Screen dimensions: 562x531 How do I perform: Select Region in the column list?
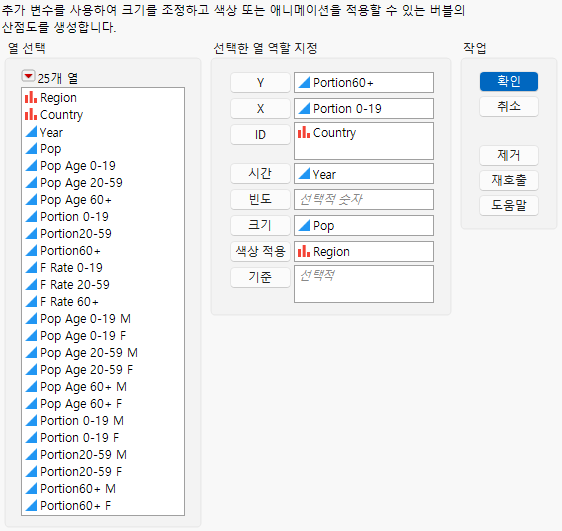(x=103, y=97)
